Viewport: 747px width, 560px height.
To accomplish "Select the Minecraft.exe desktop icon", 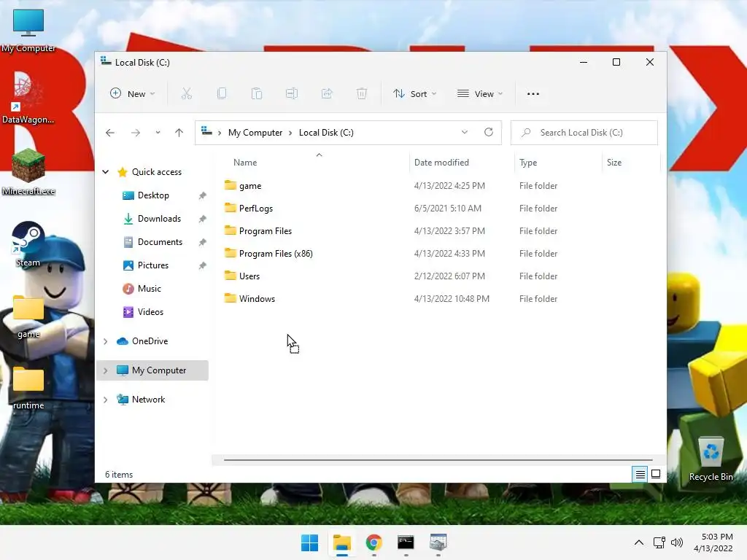I will [28, 172].
